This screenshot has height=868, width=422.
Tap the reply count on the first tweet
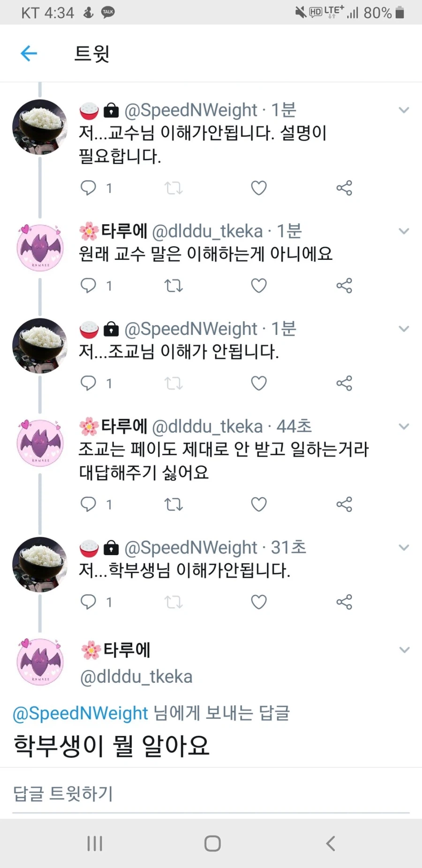click(109, 188)
